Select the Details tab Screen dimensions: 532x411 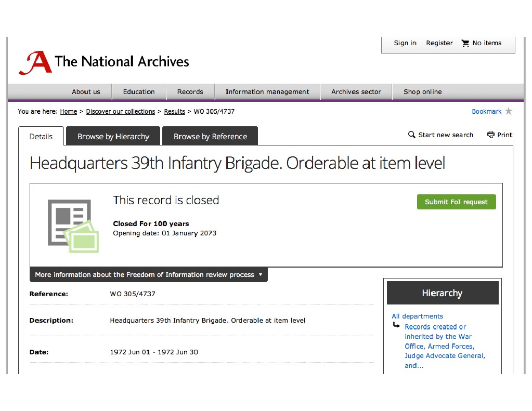41,136
